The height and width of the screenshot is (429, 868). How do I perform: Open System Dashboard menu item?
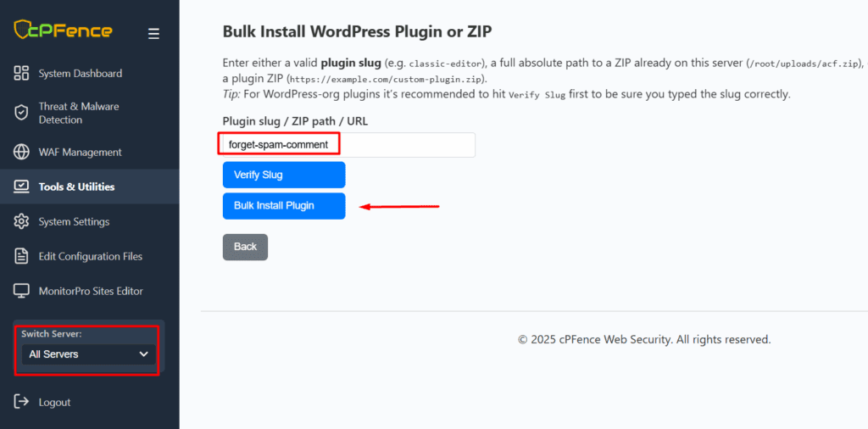click(80, 74)
